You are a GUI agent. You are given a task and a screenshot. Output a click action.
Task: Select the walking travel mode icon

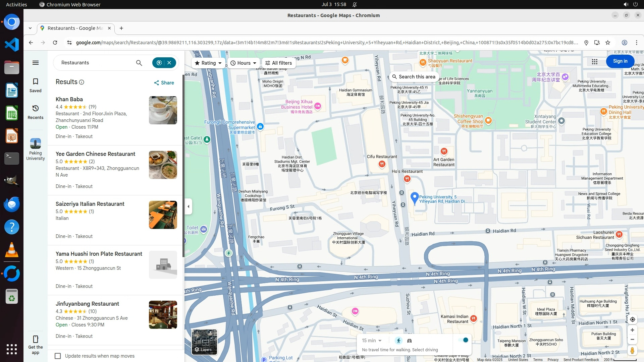[x=398, y=341]
